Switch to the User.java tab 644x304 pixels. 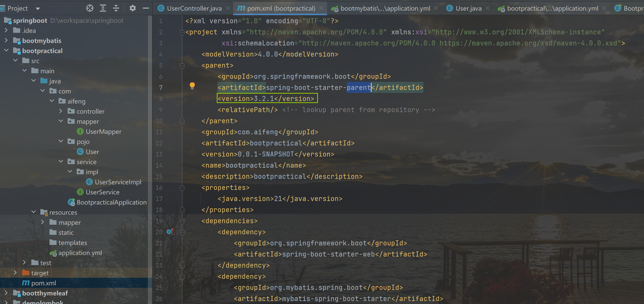point(468,8)
